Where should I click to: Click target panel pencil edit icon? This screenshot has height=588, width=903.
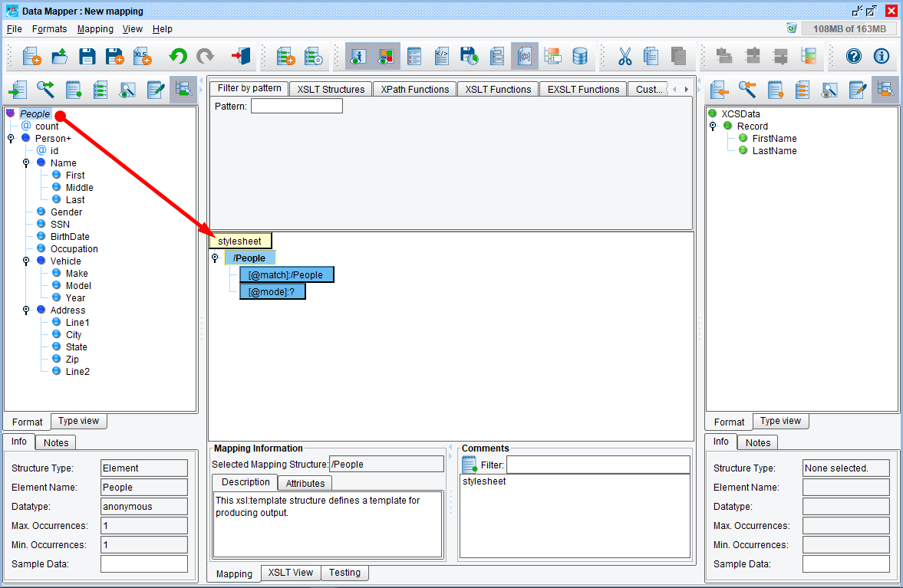858,90
